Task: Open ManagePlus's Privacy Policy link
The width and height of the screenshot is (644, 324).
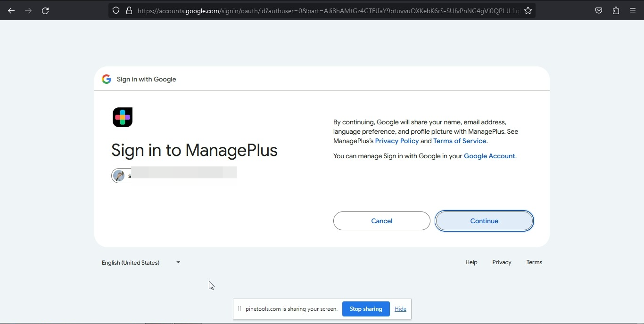Action: [x=397, y=141]
